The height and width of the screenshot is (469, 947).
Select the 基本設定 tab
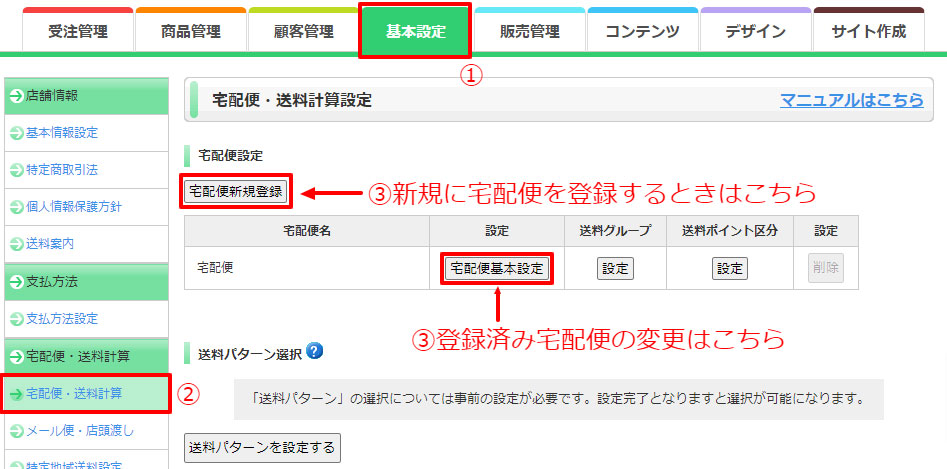(416, 31)
